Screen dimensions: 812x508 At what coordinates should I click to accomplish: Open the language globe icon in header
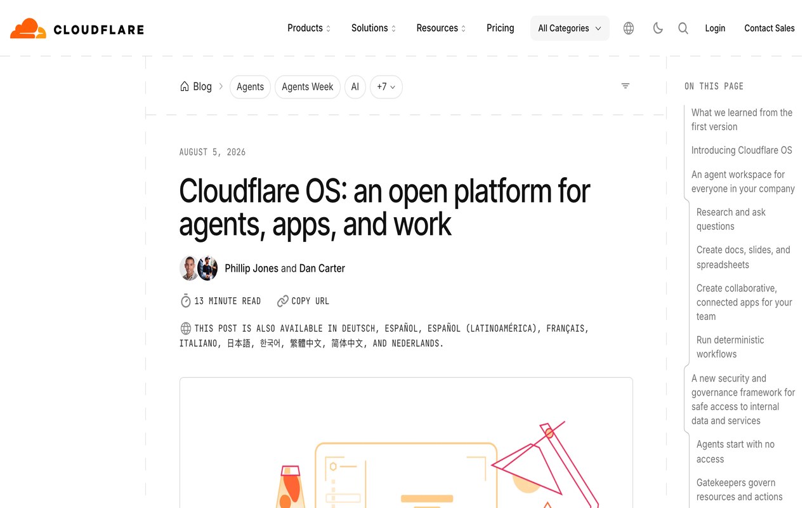coord(629,28)
